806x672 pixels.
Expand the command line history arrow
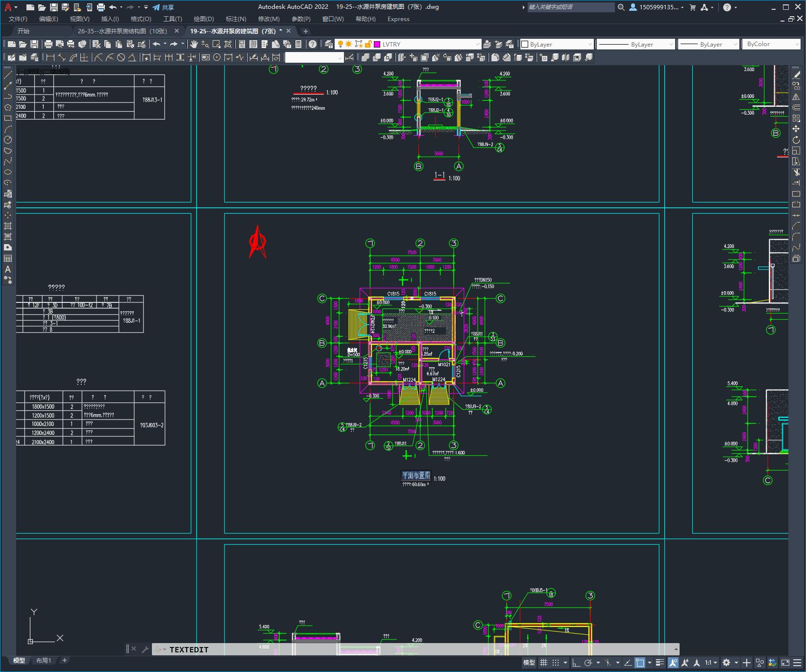coord(676,649)
